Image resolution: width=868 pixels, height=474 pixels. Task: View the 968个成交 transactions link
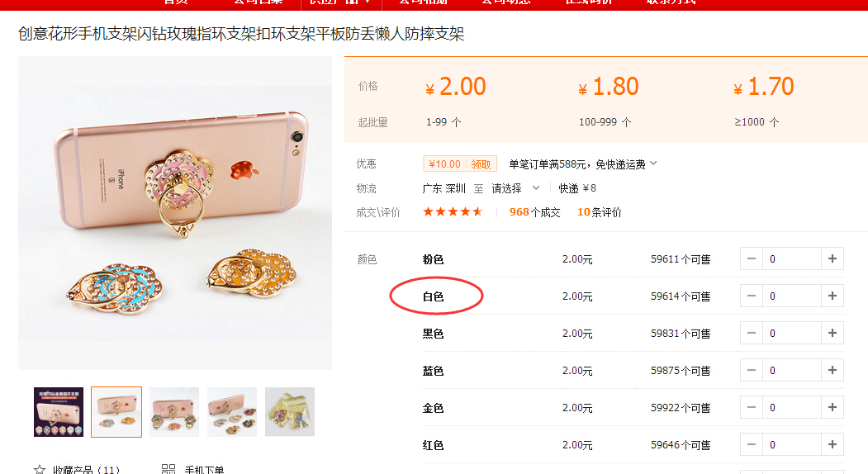(x=534, y=212)
